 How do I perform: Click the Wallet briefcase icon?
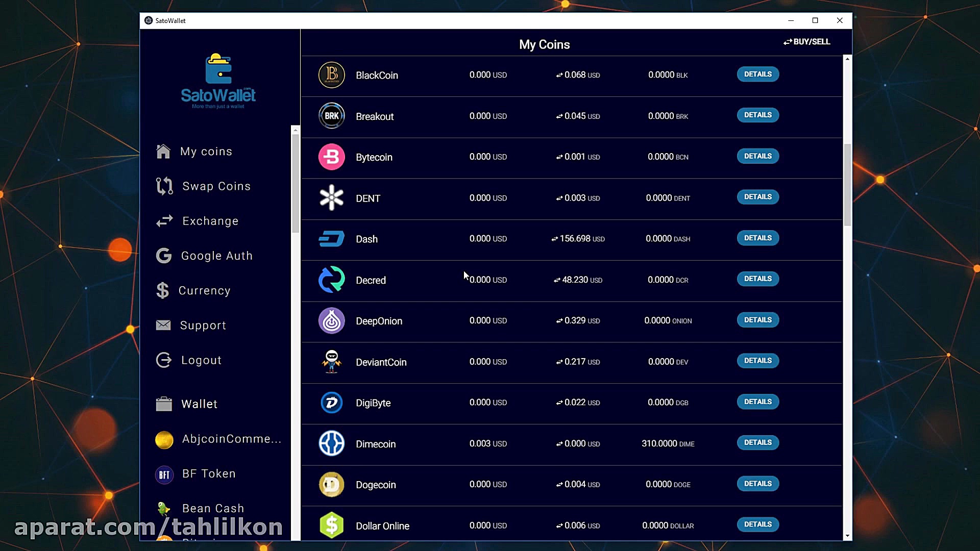[x=164, y=404]
